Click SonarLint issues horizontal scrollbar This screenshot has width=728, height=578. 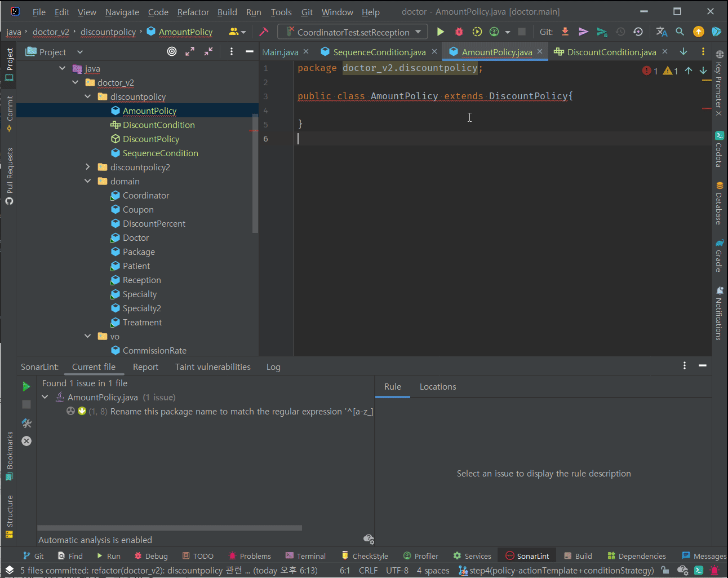point(170,528)
